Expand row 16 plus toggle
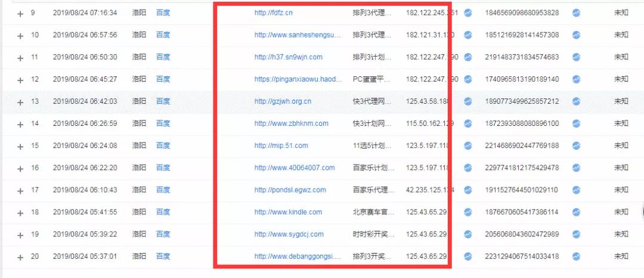The image size is (644, 278). 21,168
